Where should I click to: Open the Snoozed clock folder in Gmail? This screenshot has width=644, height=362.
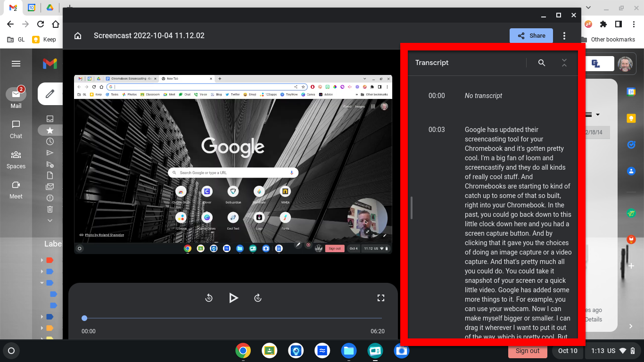pos(50,141)
